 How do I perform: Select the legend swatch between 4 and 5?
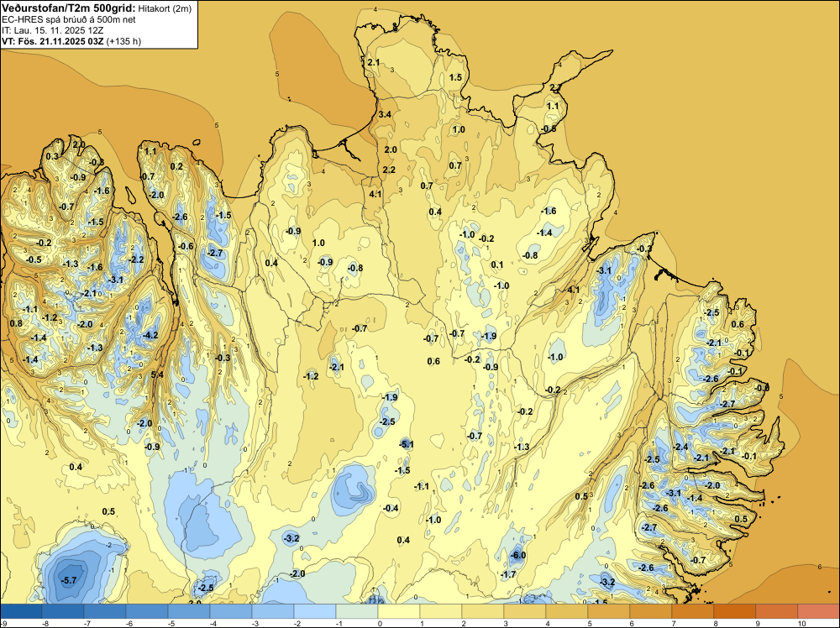coord(567,611)
